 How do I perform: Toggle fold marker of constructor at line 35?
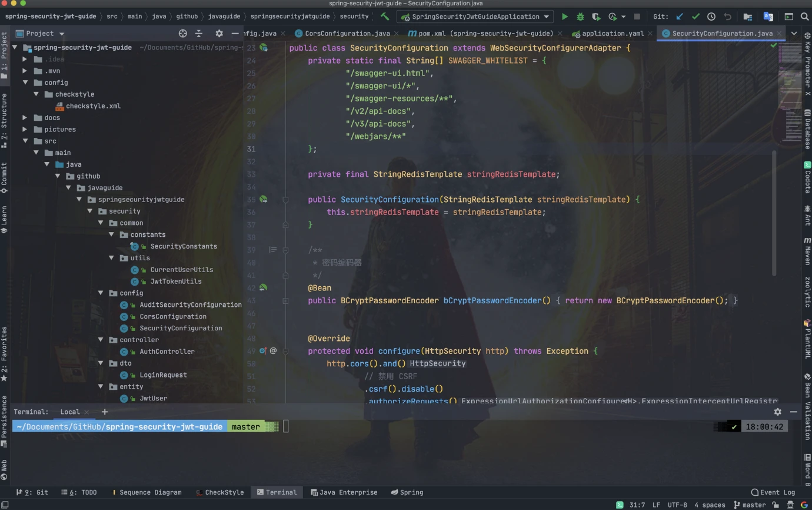[285, 199]
